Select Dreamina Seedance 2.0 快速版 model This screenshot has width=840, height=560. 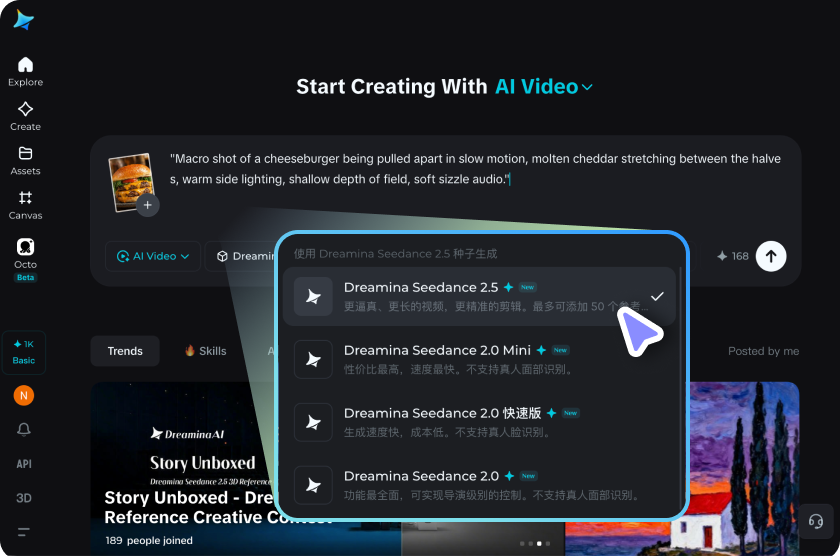coord(479,422)
